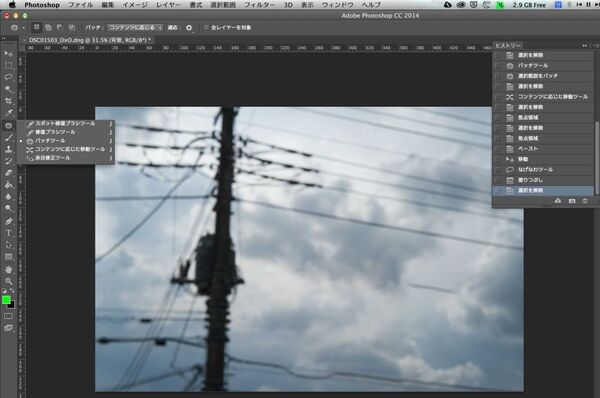The height and width of the screenshot is (398, 600).
Task: Click the active Patch tool toolbar button
Action: click(x=8, y=126)
